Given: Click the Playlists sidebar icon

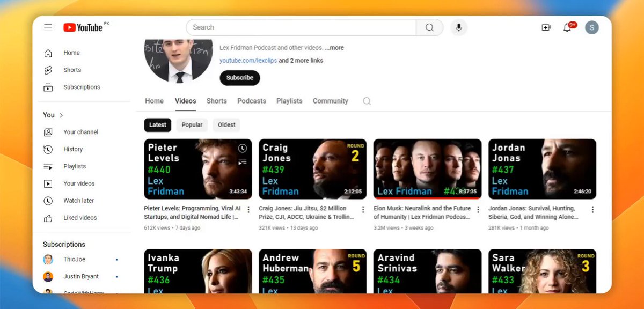Looking at the screenshot, I should pos(48,167).
